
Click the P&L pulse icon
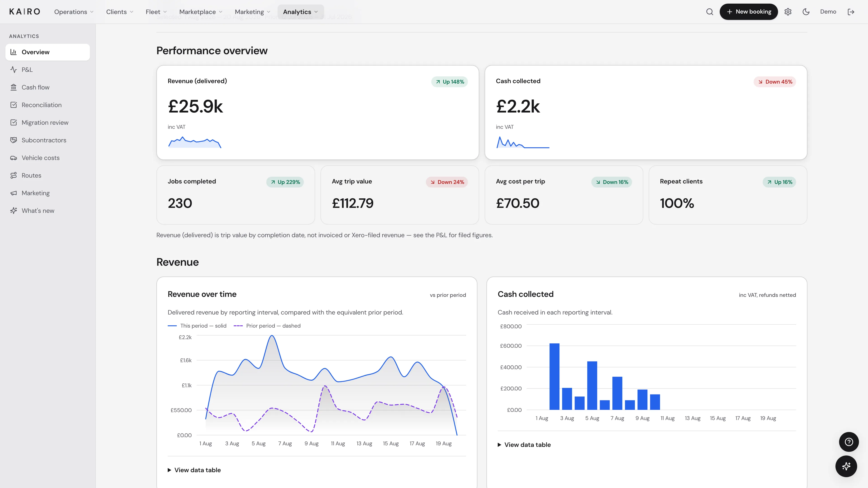pyautogui.click(x=14, y=70)
